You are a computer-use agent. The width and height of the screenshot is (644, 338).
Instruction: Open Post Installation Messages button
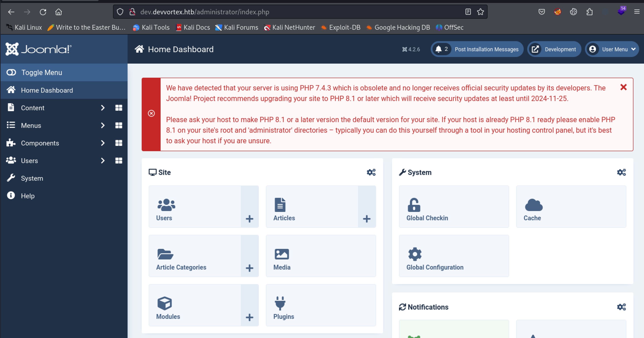pos(477,49)
